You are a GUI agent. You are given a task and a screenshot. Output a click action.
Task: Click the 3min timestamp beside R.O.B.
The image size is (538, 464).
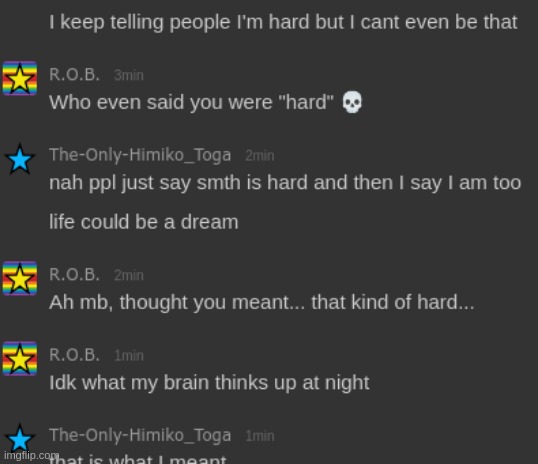(x=129, y=75)
